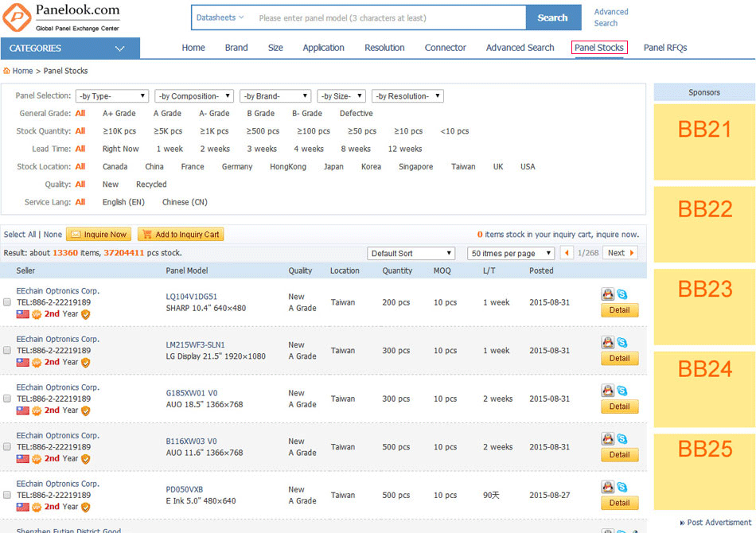Click the home icon in the breadcrumb
This screenshot has height=533, width=756.
coord(7,71)
